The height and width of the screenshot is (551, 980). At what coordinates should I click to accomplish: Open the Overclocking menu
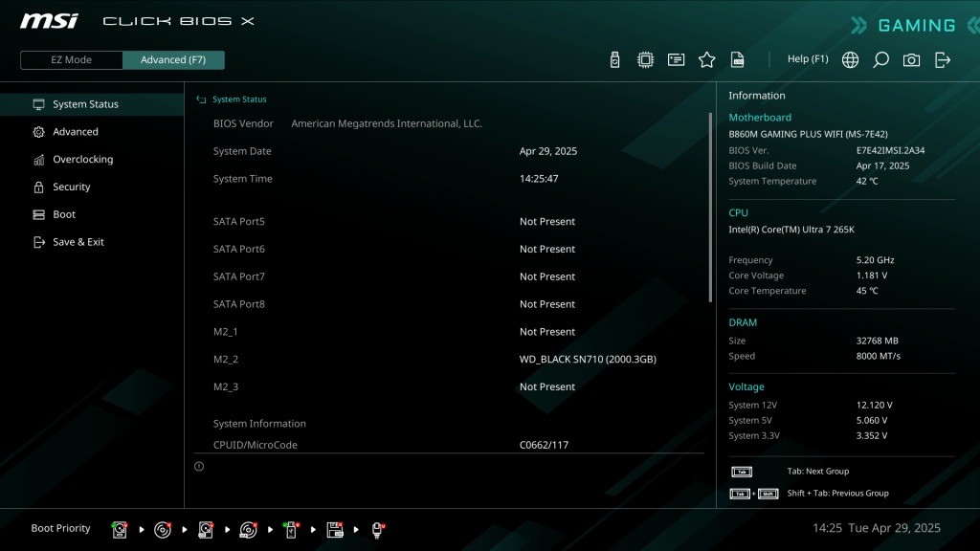(x=82, y=160)
